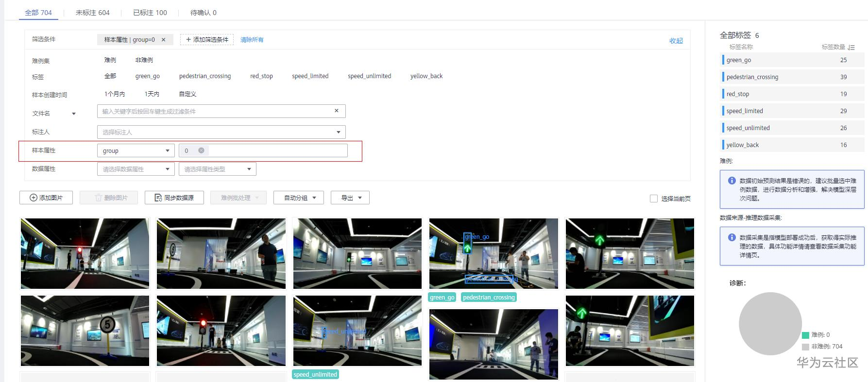Choose the 1个月内 creation time option
This screenshot has width=868, height=382.
(115, 94)
